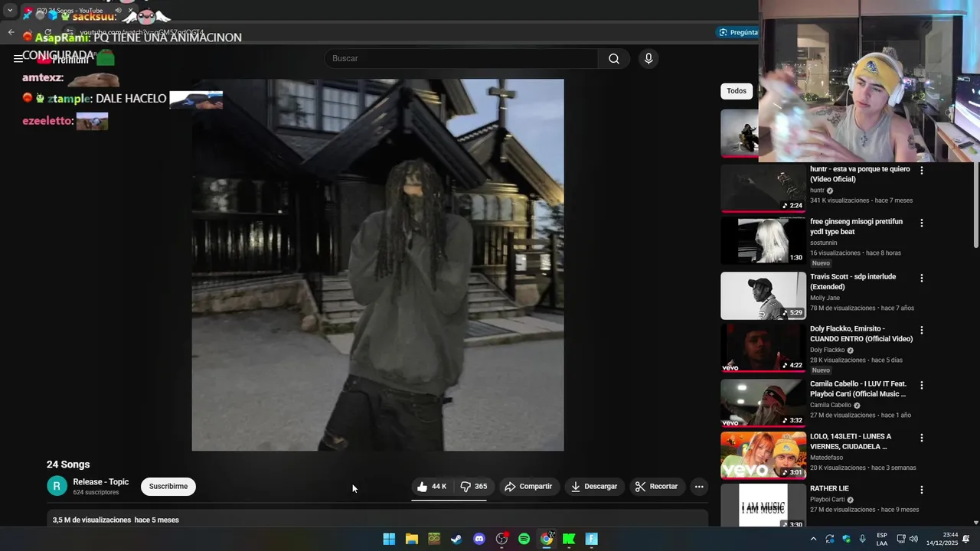Open the site information icon in address bar
The width and height of the screenshot is (980, 551).
click(70, 32)
